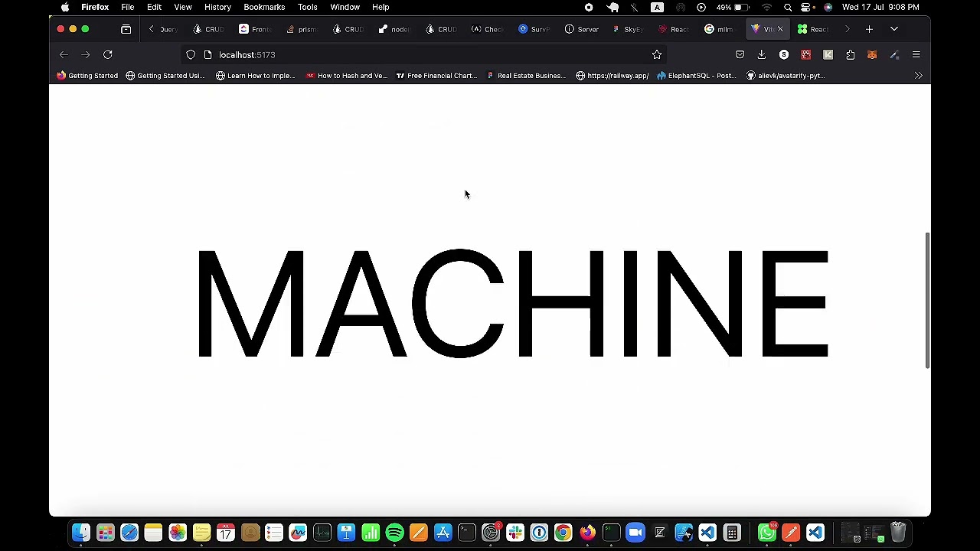Open Spotify from the Dock
Viewport: 980px width, 551px height.
click(395, 533)
